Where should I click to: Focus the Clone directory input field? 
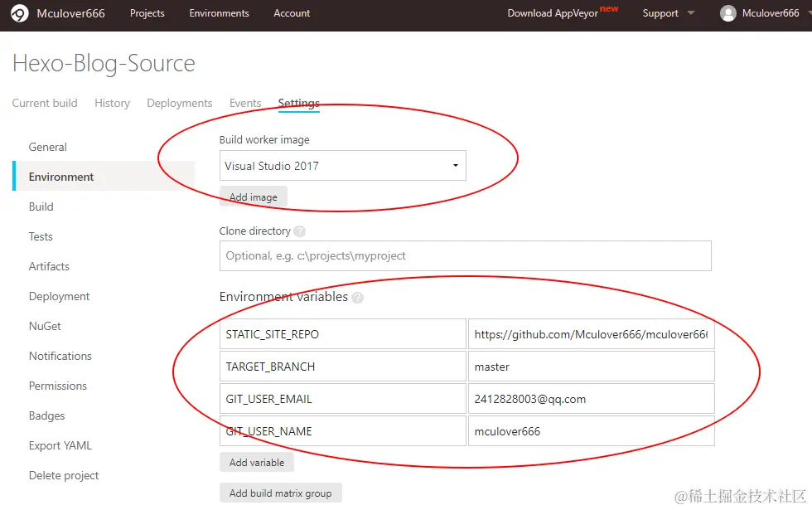(x=466, y=255)
